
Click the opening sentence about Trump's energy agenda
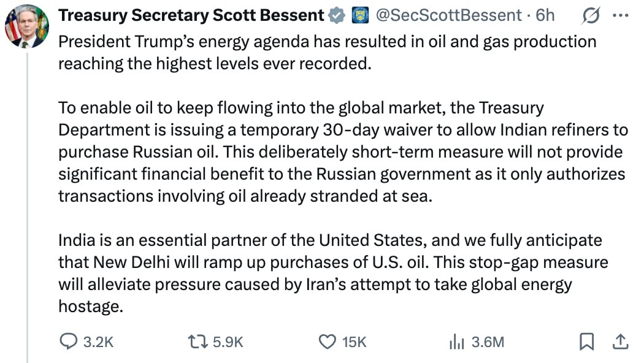pyautogui.click(x=326, y=52)
